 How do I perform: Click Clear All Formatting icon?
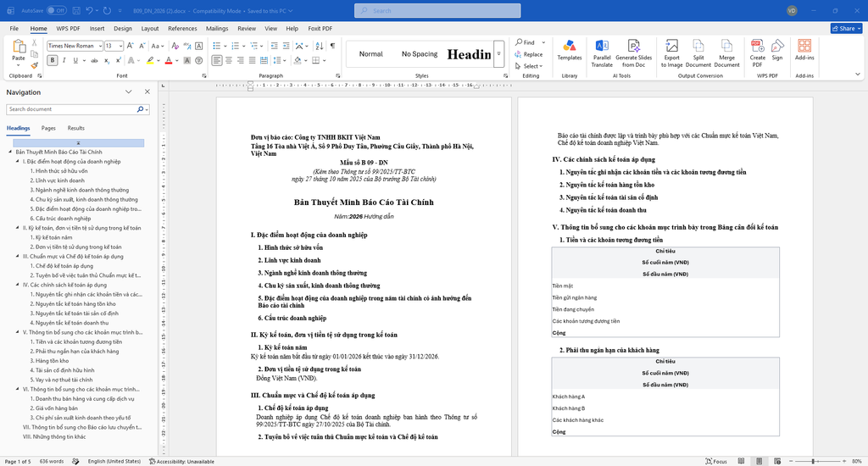coord(175,46)
